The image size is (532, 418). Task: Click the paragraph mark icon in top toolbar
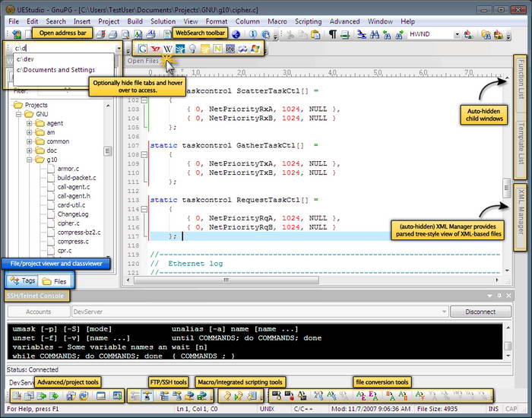click(x=333, y=35)
